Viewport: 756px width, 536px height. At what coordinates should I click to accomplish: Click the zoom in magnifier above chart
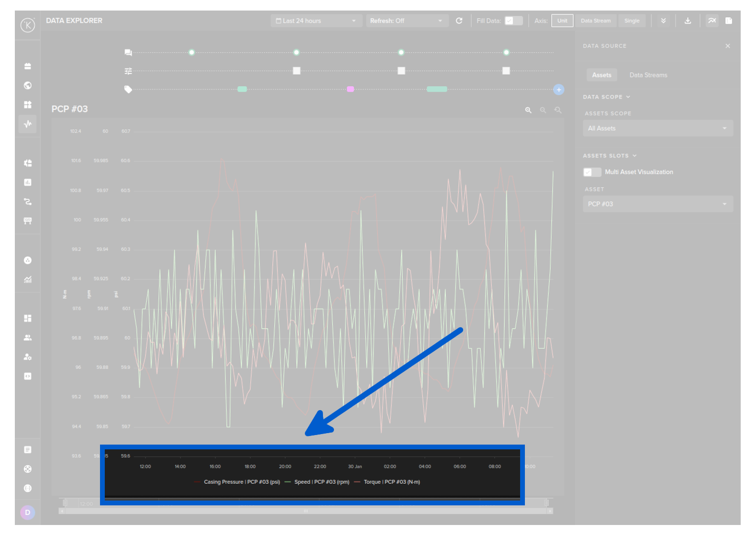(x=528, y=110)
